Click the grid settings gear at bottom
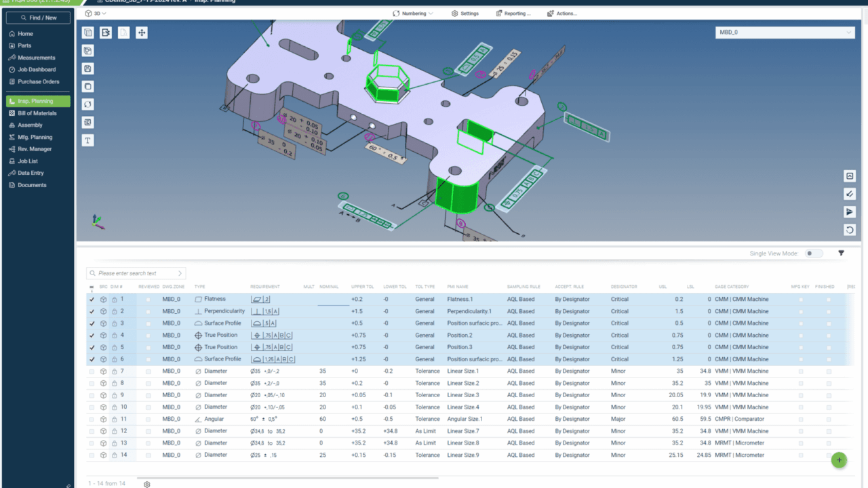 click(x=146, y=485)
